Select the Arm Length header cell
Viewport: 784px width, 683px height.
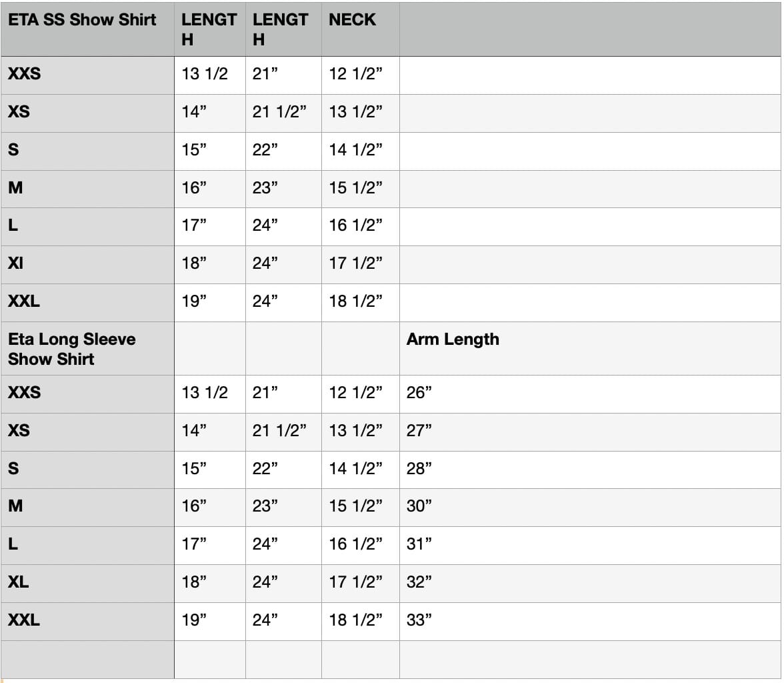pos(590,349)
